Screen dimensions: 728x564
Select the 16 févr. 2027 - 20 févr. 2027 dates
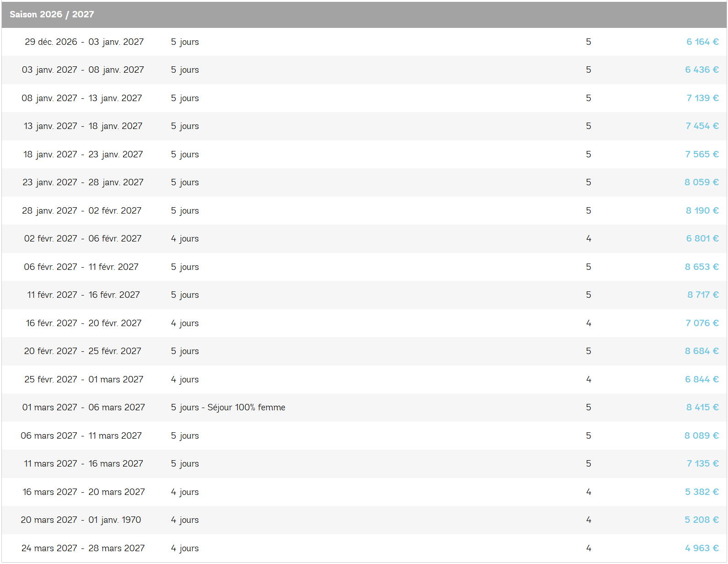tap(84, 323)
